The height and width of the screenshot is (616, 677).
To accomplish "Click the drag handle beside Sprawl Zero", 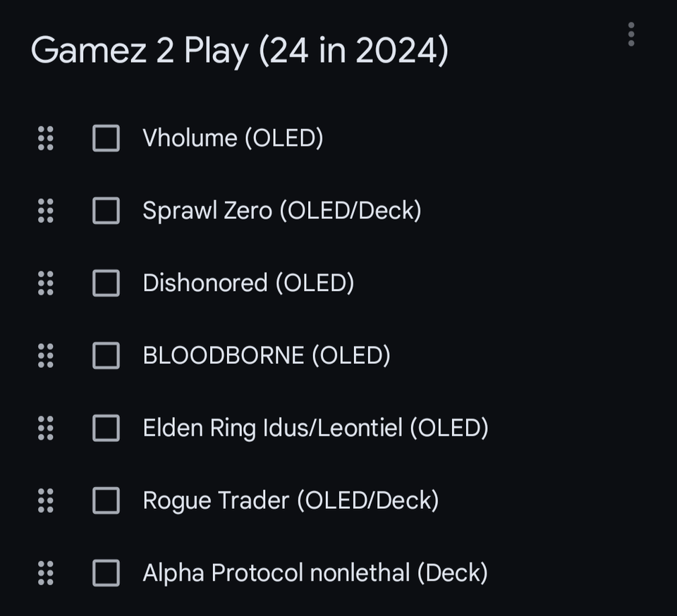I will [x=45, y=211].
